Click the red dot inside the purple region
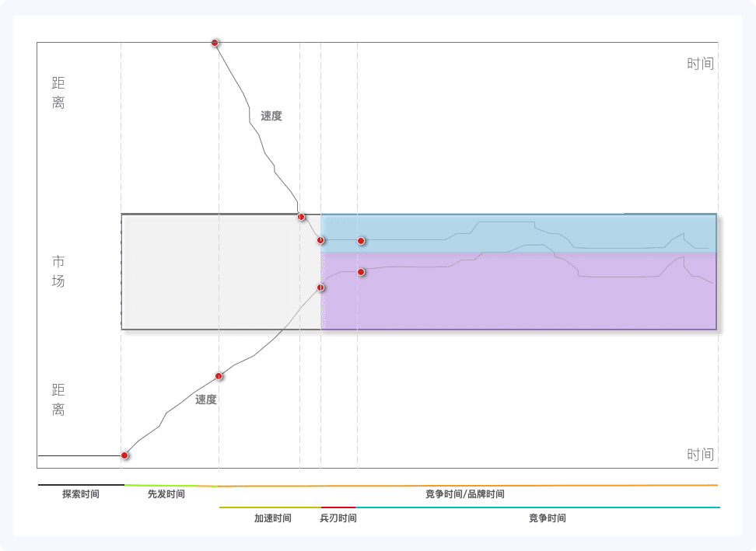756x551 pixels. click(x=361, y=272)
